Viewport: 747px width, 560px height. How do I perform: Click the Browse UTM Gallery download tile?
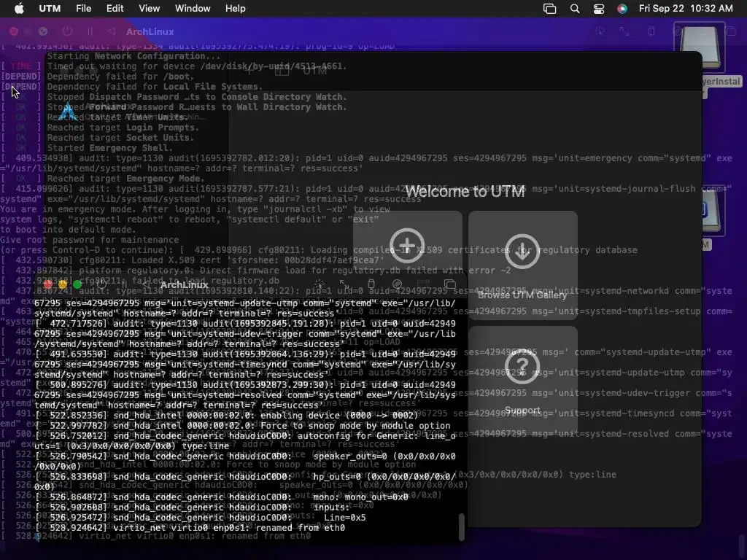pyautogui.click(x=522, y=265)
